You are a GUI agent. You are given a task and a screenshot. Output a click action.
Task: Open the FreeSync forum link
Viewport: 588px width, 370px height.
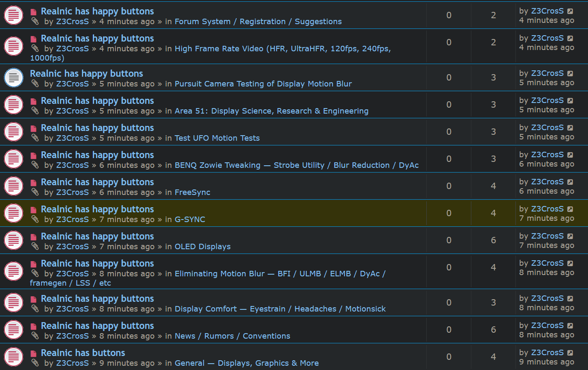pyautogui.click(x=192, y=192)
